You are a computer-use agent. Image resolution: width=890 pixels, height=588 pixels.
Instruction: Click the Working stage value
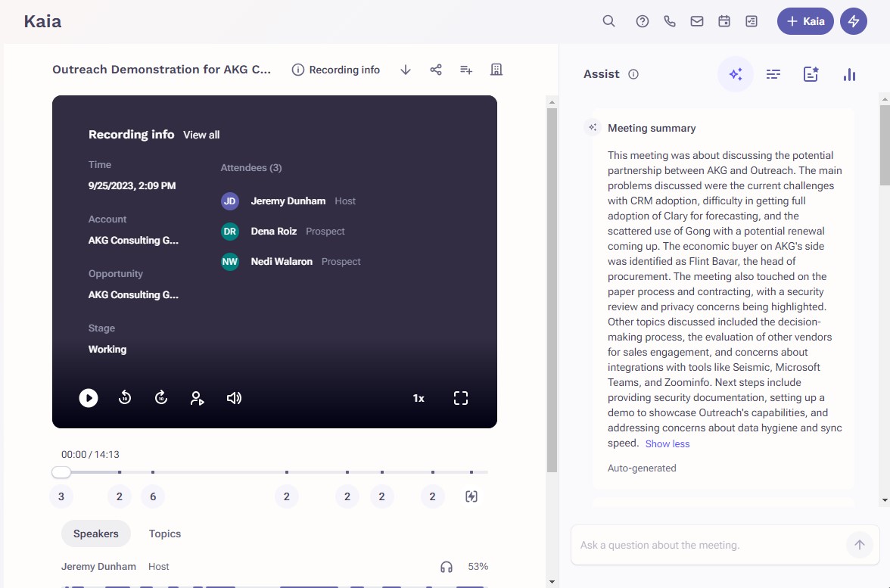107,350
